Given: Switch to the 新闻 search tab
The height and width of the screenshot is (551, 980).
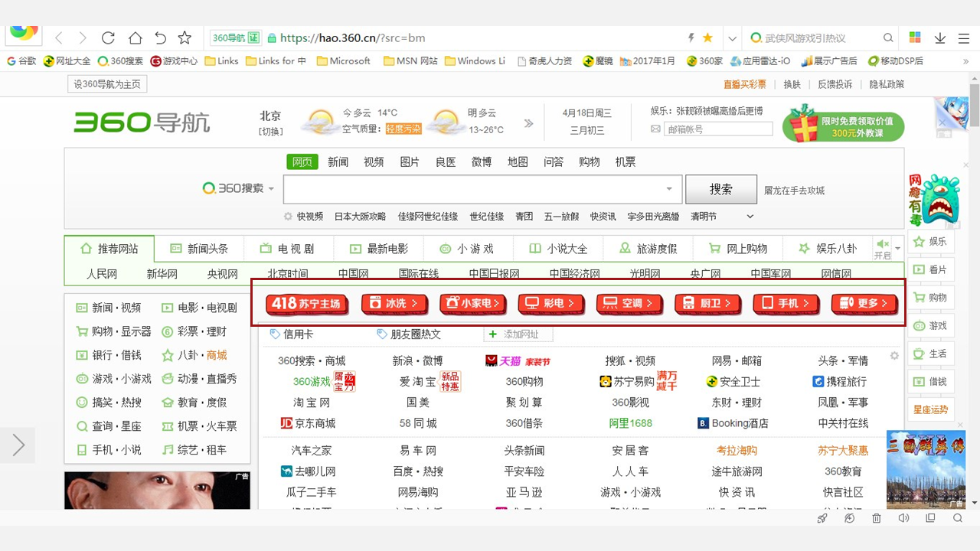Looking at the screenshot, I should (338, 161).
